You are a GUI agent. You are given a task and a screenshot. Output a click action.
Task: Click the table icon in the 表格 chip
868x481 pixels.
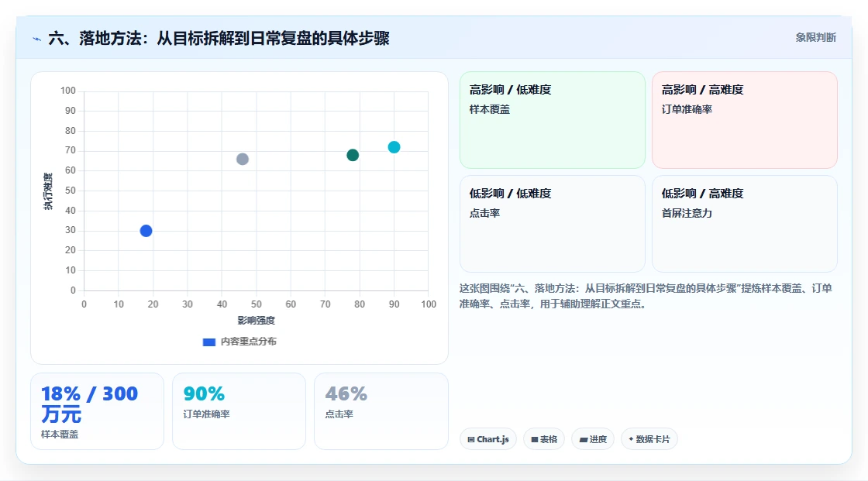(x=535, y=439)
